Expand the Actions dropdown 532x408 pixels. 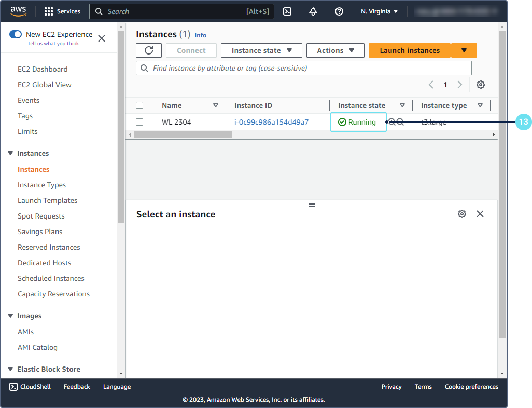tap(336, 50)
